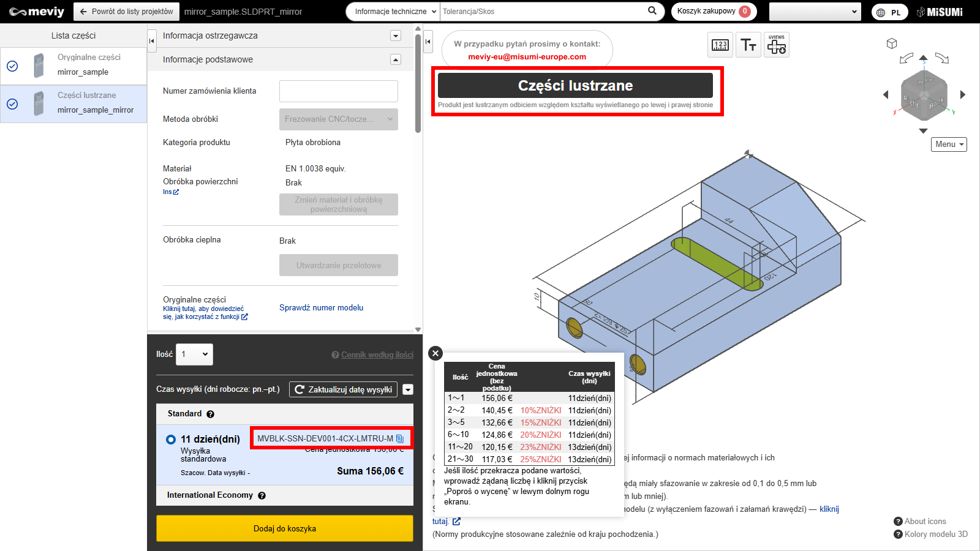Viewport: 980px width, 551px height.
Task: Select the 11 dzień Standard shipping radio
Action: 171,440
